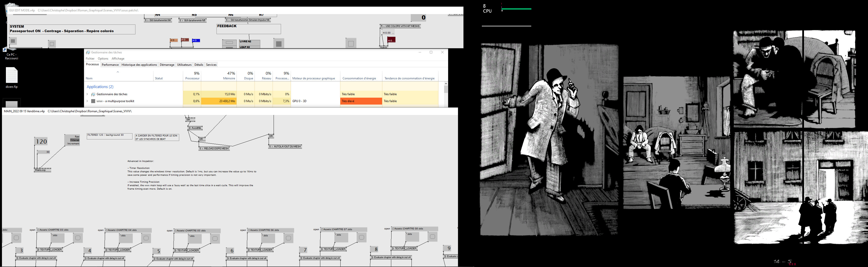Image resolution: width=868 pixels, height=267 pixels.
Task: Select the TEXTURE_LOADER node under chapter 03
Action: click(x=49, y=250)
